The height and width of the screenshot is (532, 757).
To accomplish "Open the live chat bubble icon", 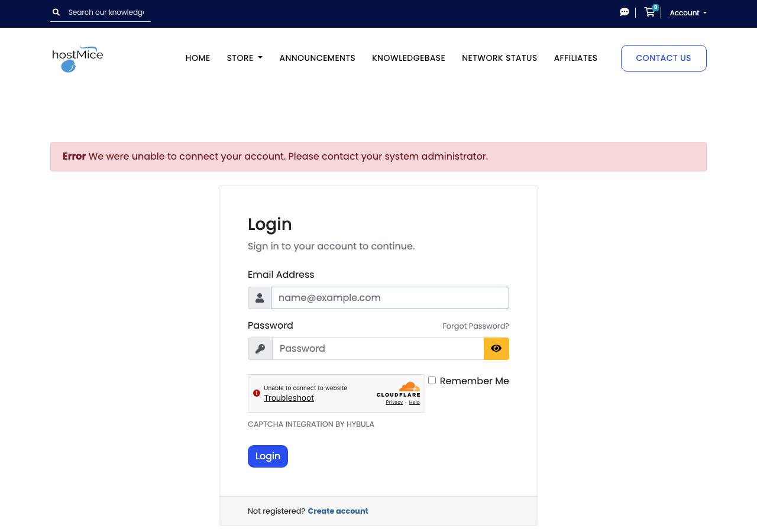I will (x=624, y=12).
